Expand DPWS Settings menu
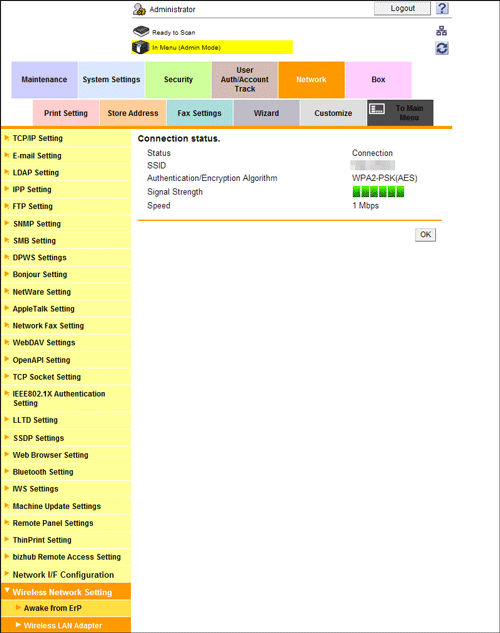500x633 pixels. (x=66, y=258)
